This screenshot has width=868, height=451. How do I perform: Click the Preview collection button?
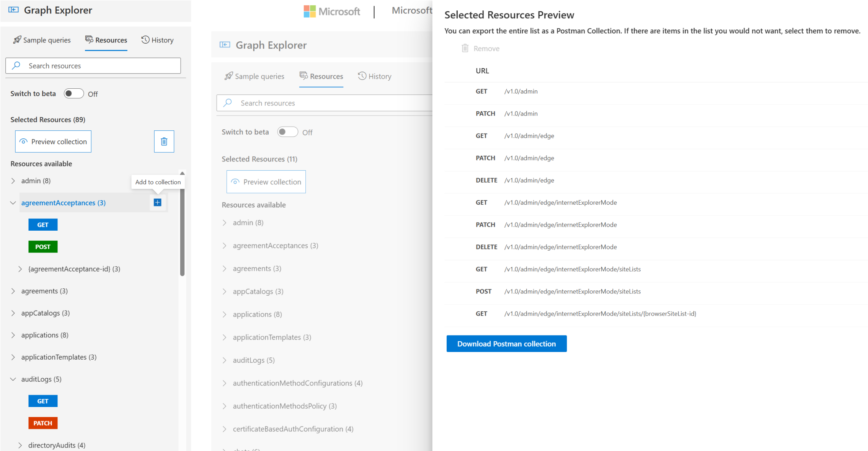[53, 141]
